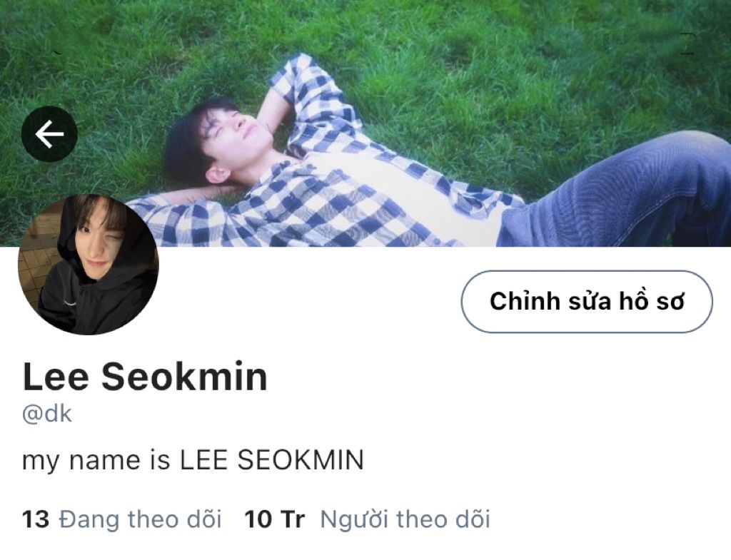Tap the white left arrow in dark circle

pyautogui.click(x=49, y=134)
